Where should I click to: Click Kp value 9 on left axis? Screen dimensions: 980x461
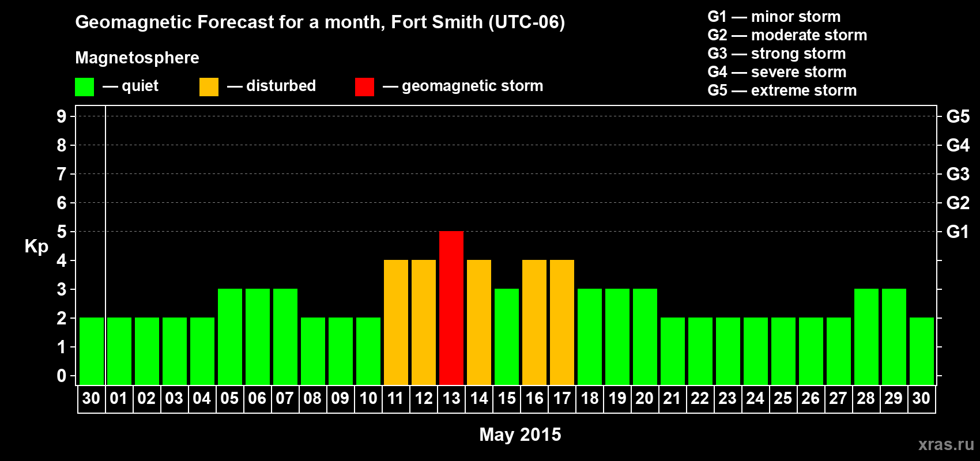(x=62, y=116)
